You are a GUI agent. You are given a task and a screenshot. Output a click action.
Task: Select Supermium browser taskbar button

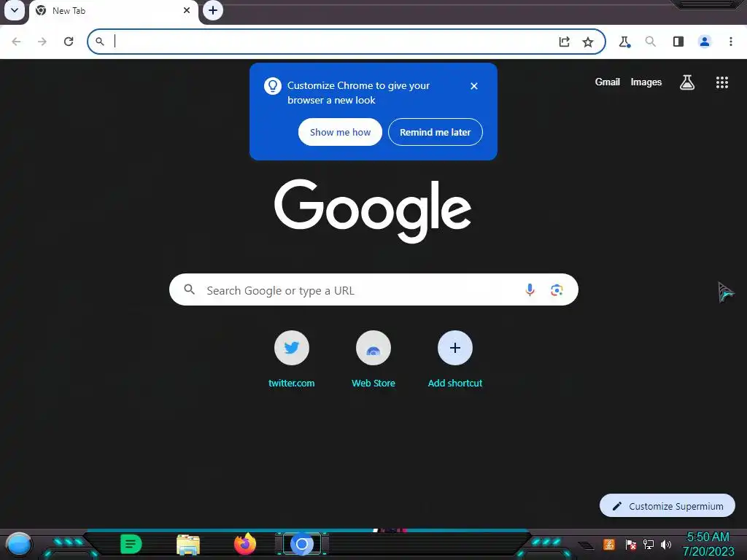coord(301,544)
